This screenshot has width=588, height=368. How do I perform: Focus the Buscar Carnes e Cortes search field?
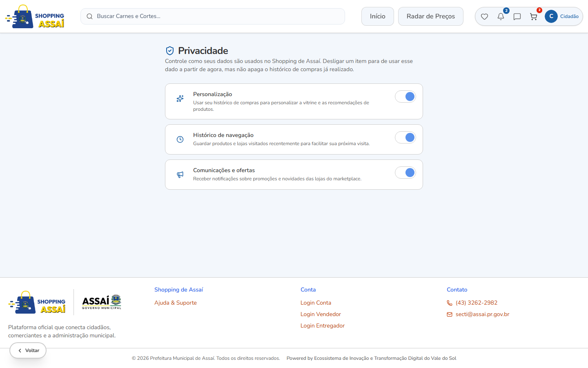tap(213, 16)
